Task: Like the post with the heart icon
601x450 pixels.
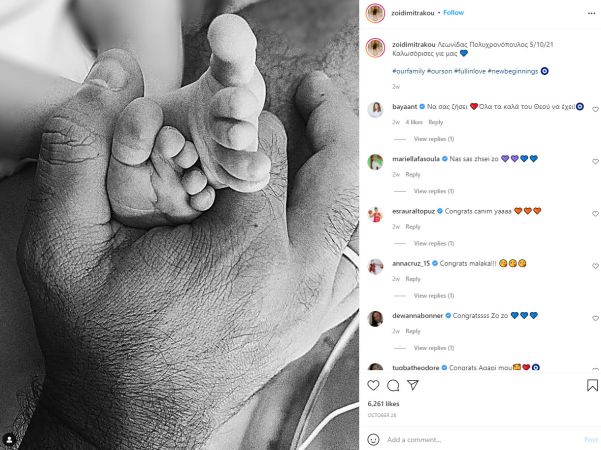Action: [x=373, y=385]
